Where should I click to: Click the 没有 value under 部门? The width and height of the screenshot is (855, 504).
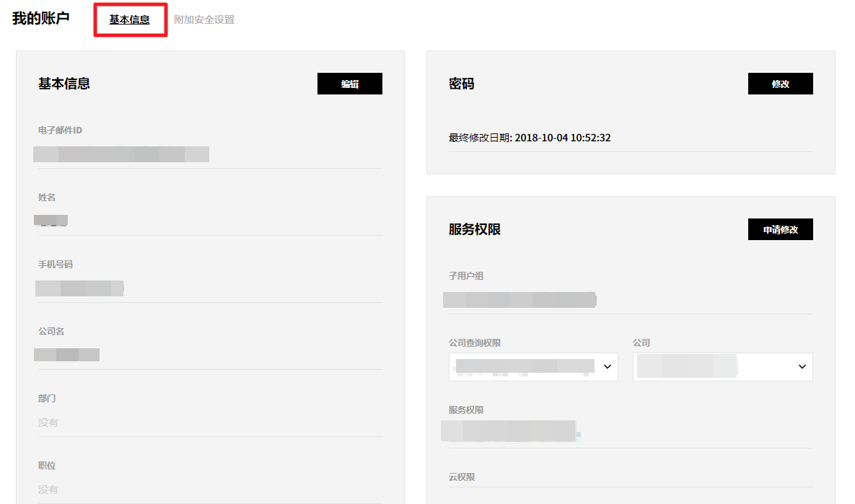[x=48, y=423]
